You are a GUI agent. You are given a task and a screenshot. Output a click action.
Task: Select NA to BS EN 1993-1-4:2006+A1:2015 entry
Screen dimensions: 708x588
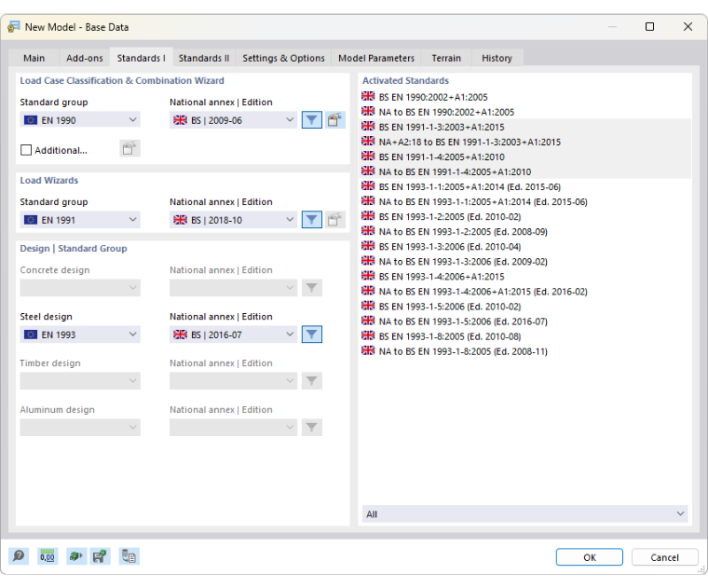coord(525,292)
